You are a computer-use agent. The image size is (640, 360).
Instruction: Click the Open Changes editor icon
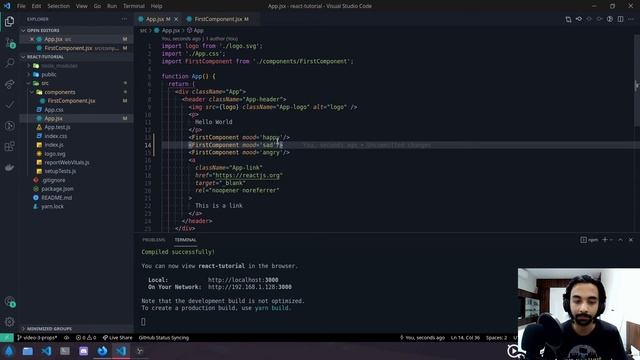pyautogui.click(x=568, y=19)
